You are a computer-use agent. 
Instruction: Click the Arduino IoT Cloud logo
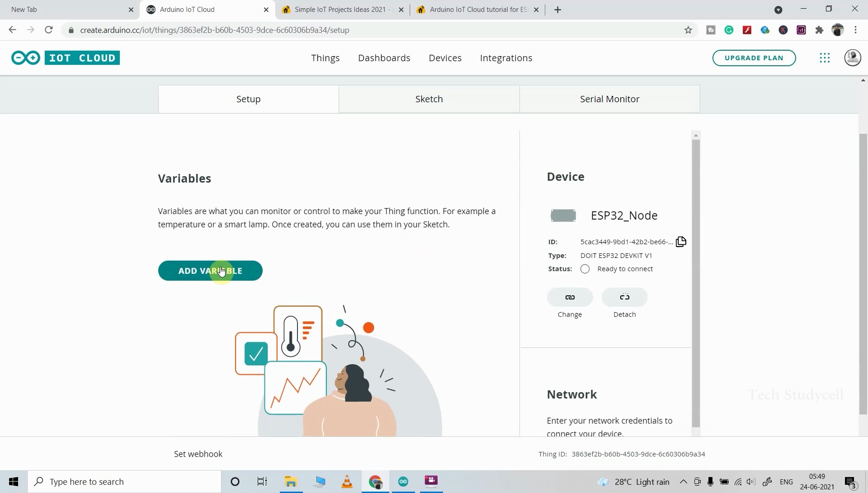point(66,58)
